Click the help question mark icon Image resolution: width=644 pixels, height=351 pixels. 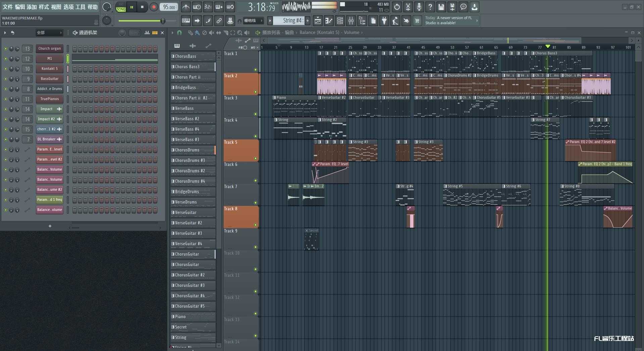(x=430, y=7)
